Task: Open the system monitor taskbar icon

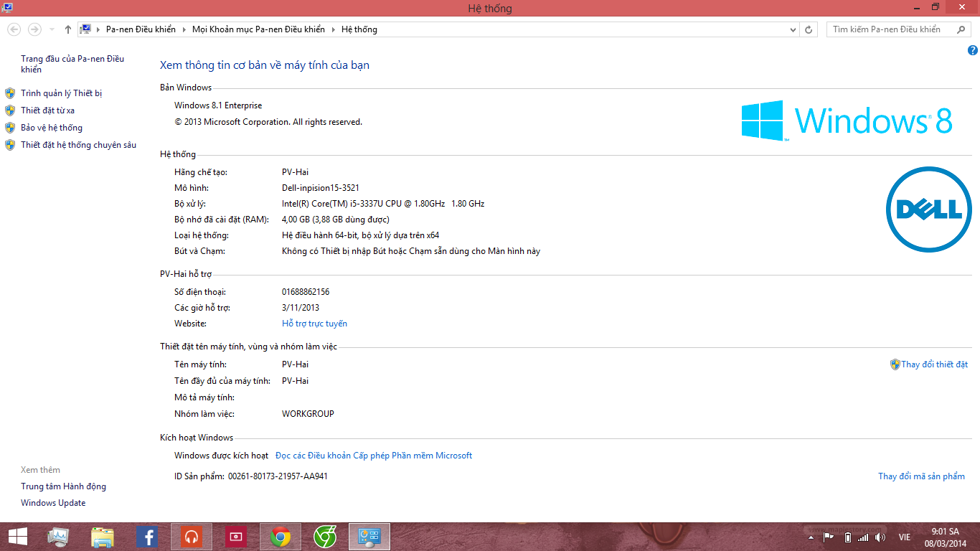Action: point(58,537)
